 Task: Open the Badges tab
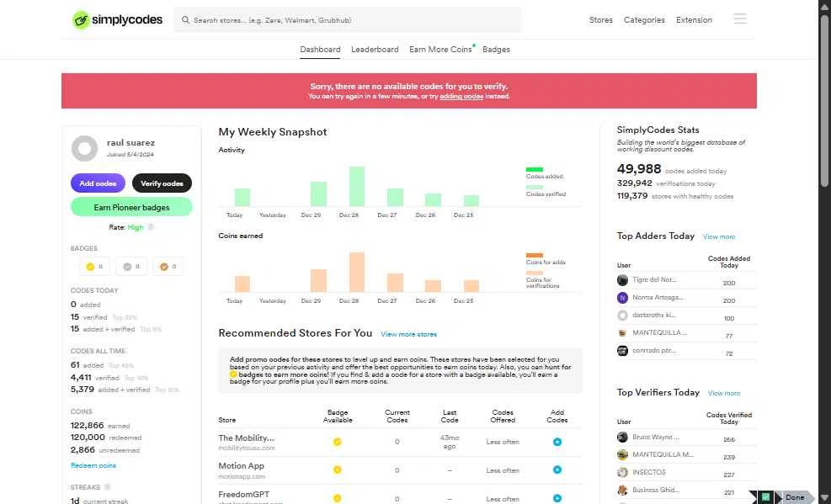coord(496,50)
